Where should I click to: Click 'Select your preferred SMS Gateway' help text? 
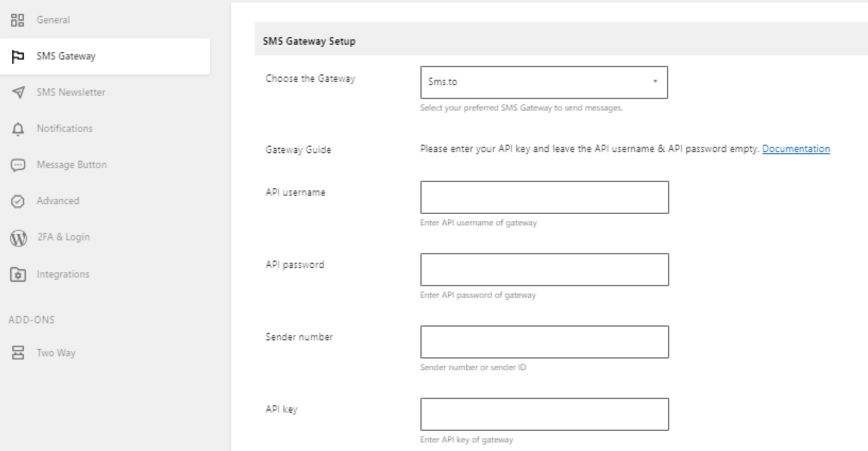[521, 108]
